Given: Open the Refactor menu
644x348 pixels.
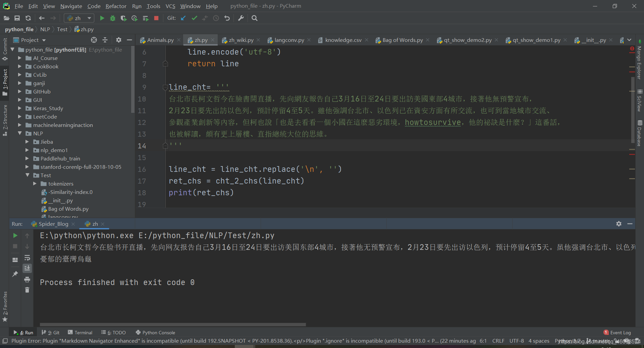Looking at the screenshot, I should [116, 6].
